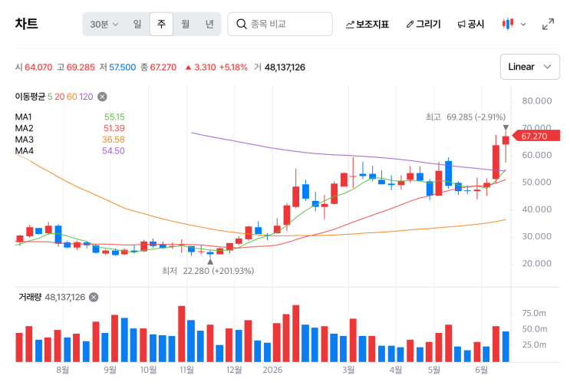Open the Linear scale dropdown
570x392 pixels.
(x=530, y=67)
